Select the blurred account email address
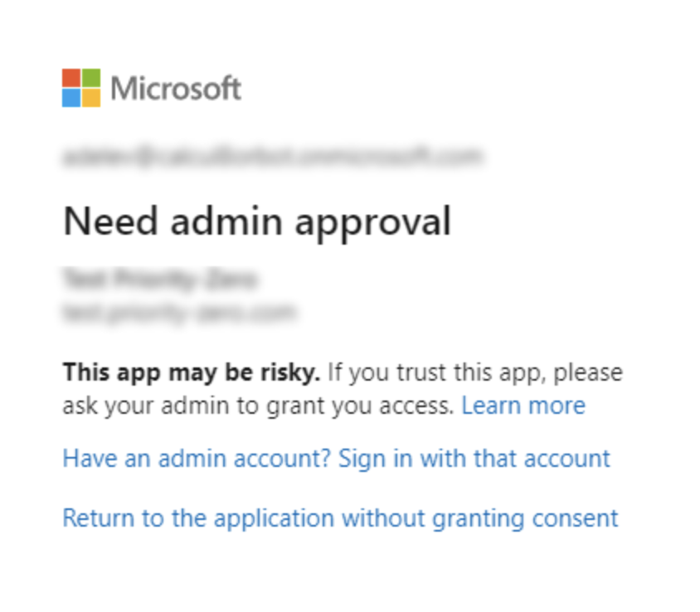This screenshot has width=700, height=612. coord(272,157)
